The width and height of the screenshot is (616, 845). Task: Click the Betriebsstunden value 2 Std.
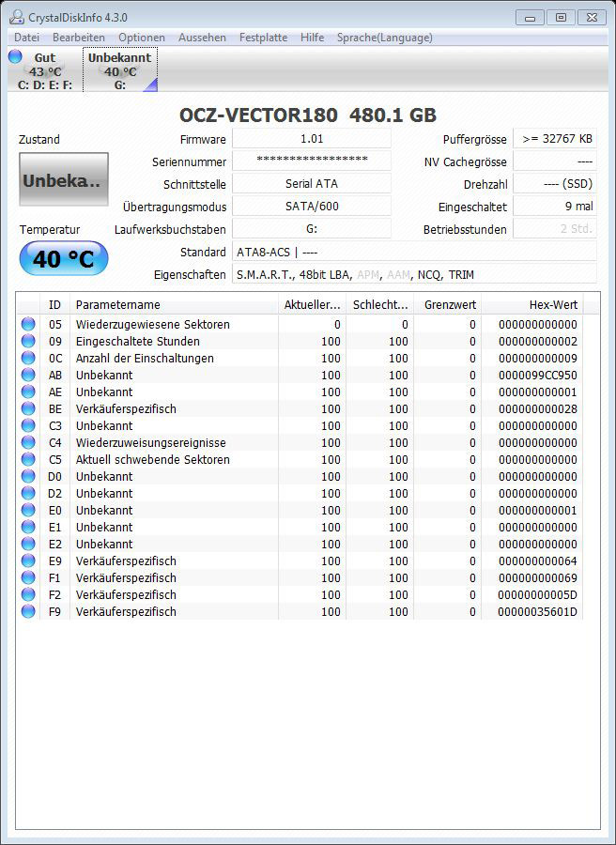(x=555, y=228)
